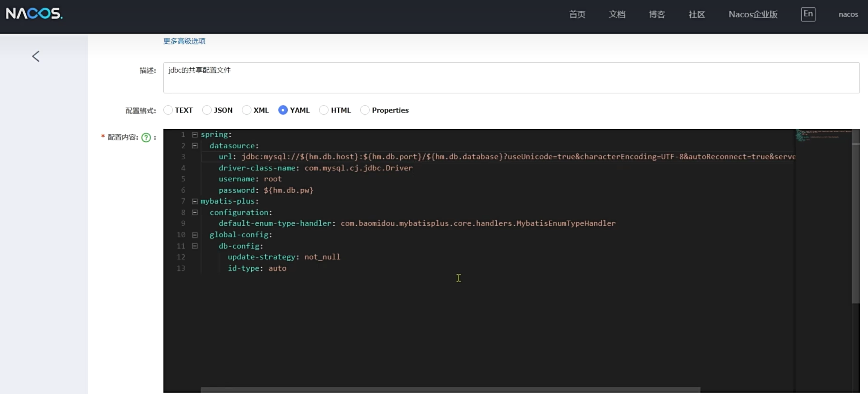
Task: Collapse the global-config fold marker
Action: (195, 235)
